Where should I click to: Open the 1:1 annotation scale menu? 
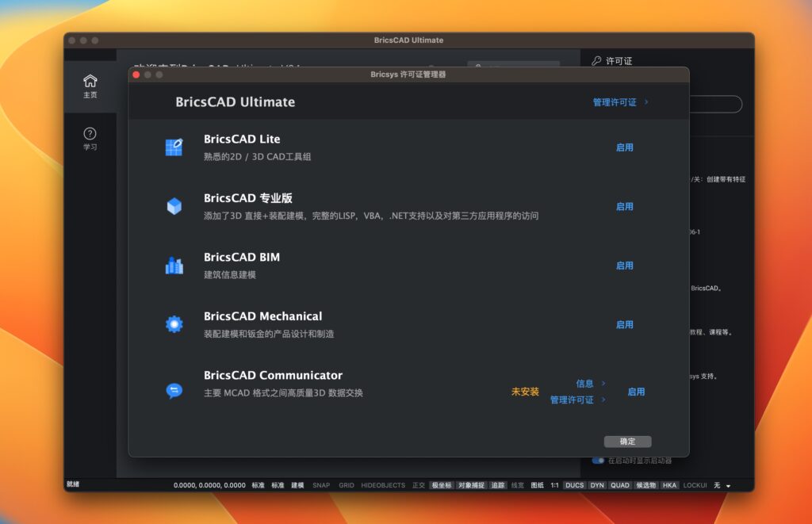point(554,484)
